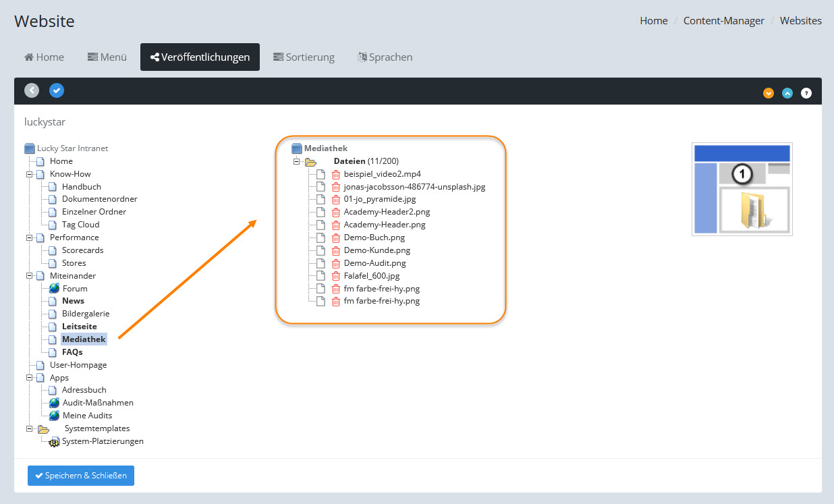Click the back arrow icon in toolbar
Image resolution: width=834 pixels, height=504 pixels.
32,90
